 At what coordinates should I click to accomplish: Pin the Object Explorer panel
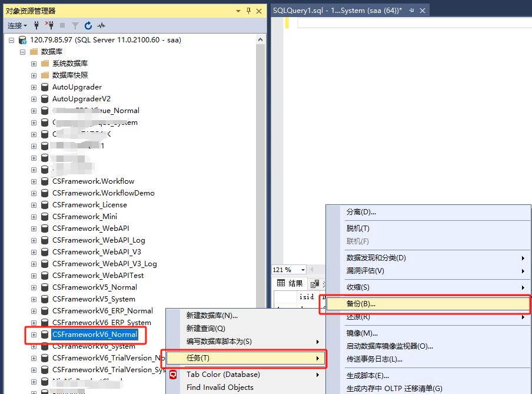[249, 11]
